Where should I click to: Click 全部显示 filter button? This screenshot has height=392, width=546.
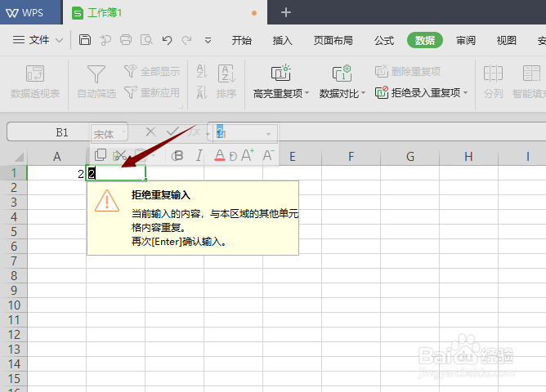[152, 71]
